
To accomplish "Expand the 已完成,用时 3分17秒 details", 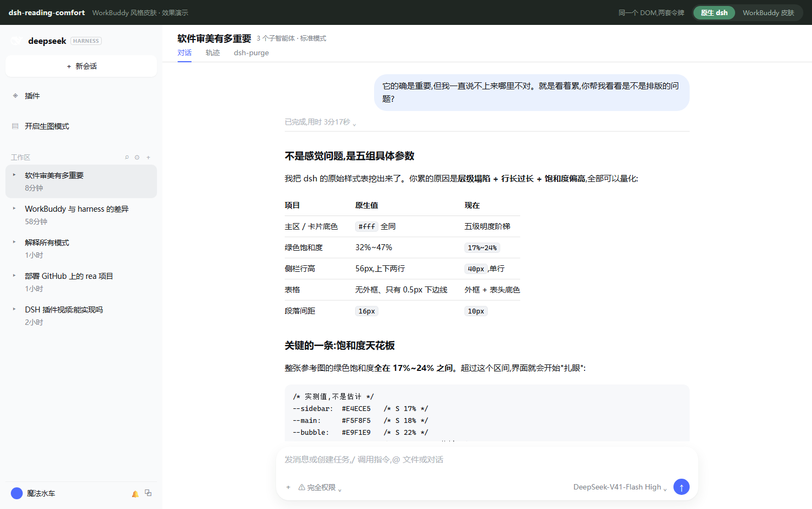I will (320, 122).
